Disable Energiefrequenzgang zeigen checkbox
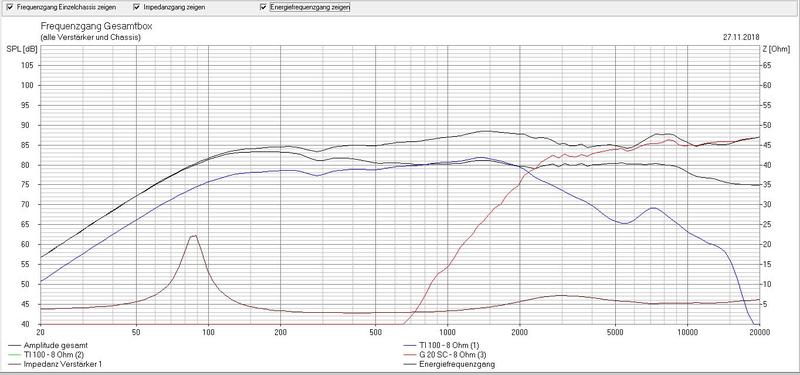Image resolution: width=800 pixels, height=375 pixels. (263, 8)
